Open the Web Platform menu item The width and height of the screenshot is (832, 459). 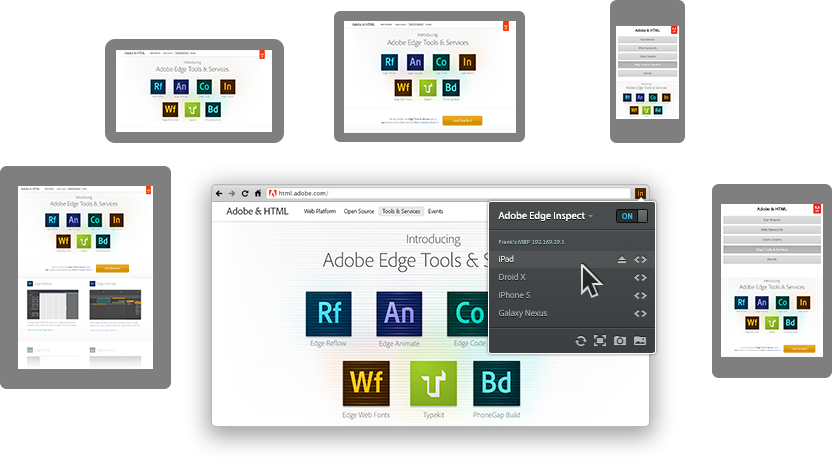pyautogui.click(x=319, y=211)
